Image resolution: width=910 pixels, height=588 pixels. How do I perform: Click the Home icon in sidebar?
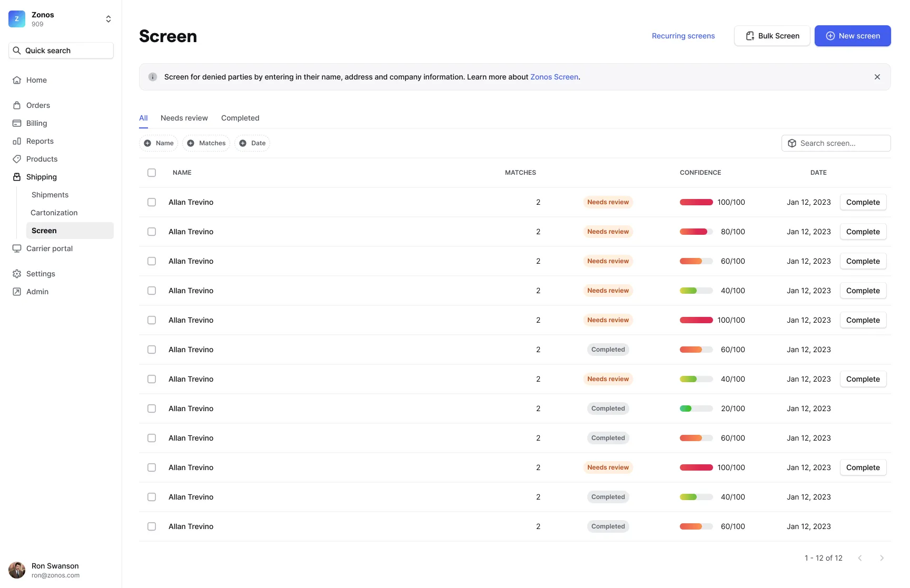17,80
